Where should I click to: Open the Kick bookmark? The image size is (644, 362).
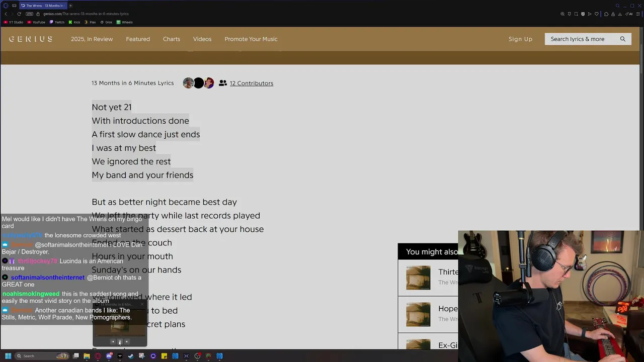(74, 22)
